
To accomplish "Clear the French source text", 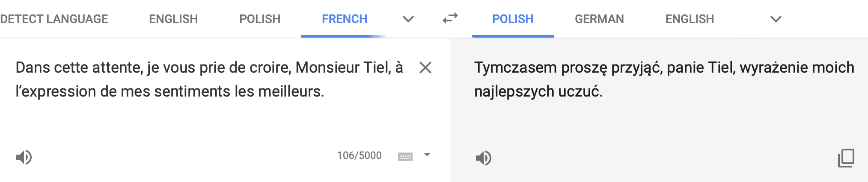I will point(425,68).
